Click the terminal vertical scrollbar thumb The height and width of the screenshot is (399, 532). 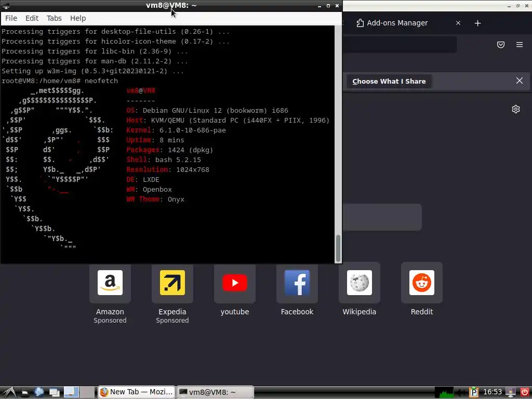[x=338, y=248]
